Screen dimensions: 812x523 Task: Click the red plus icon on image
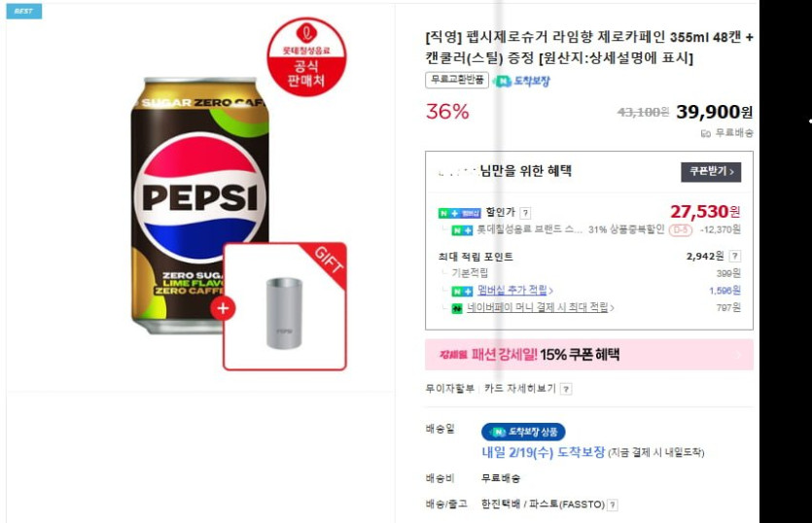224,309
